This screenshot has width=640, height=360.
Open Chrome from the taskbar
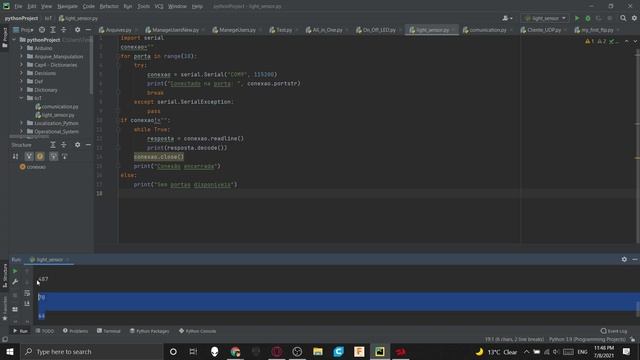pyautogui.click(x=235, y=351)
